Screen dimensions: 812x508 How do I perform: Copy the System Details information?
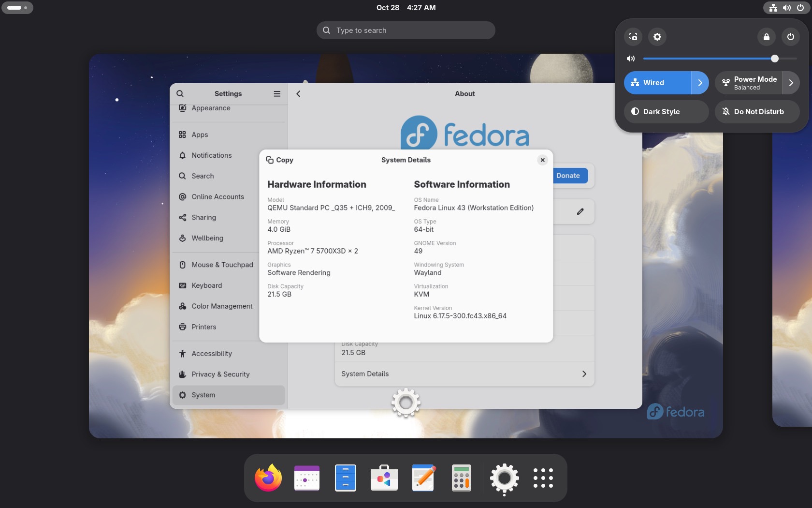pyautogui.click(x=280, y=160)
